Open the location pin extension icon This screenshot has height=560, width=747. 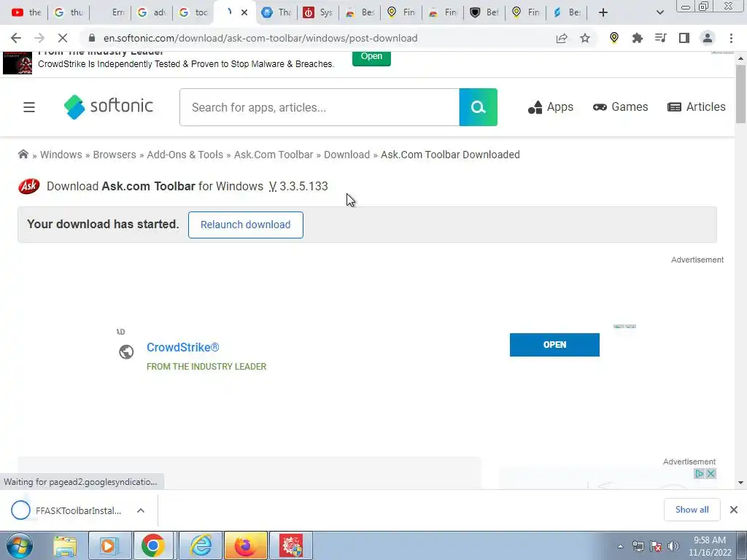tap(614, 38)
